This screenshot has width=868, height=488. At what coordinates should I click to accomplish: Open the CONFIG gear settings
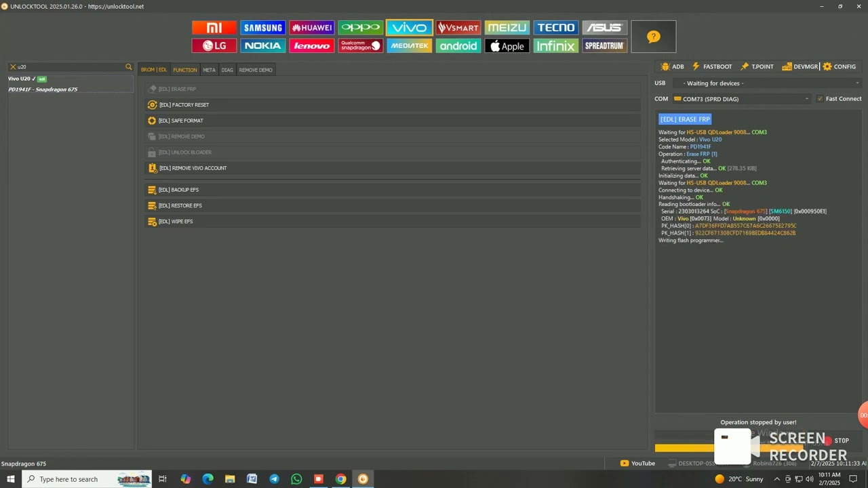click(840, 66)
